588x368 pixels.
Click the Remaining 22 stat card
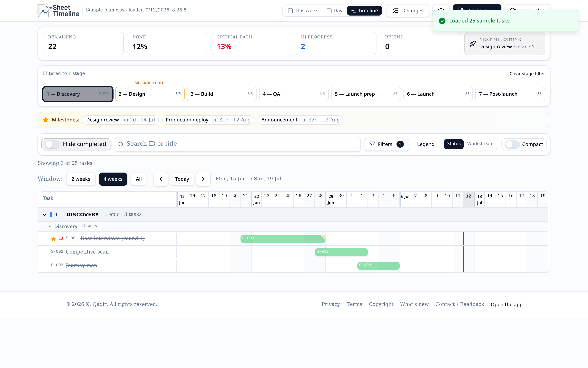tap(83, 44)
